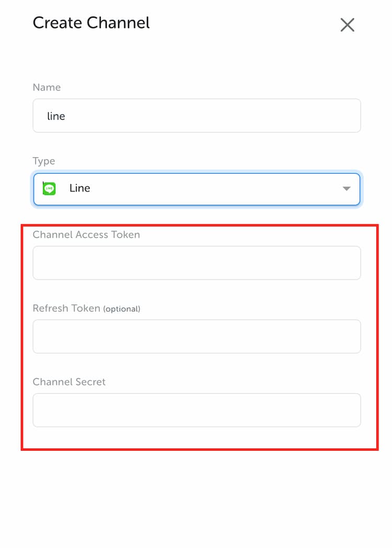Select the 'Line' text in Type selector
This screenshot has width=392, height=548.
(x=79, y=188)
